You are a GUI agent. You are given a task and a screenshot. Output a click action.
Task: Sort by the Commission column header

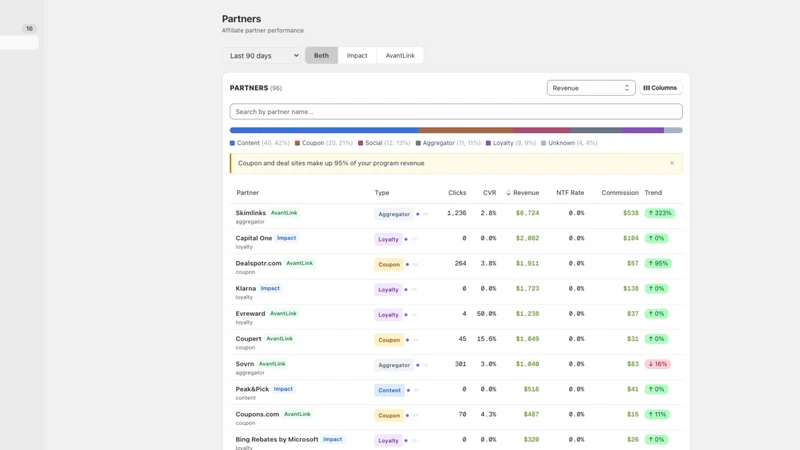pos(620,193)
